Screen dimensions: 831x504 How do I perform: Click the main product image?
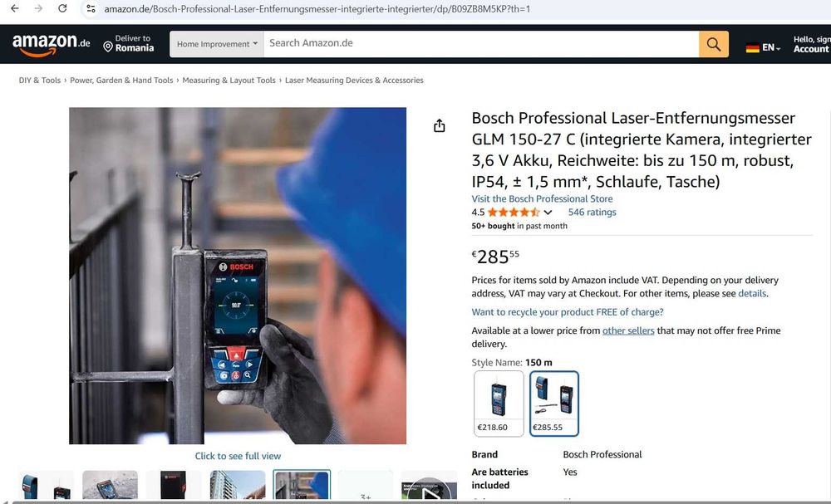(238, 276)
